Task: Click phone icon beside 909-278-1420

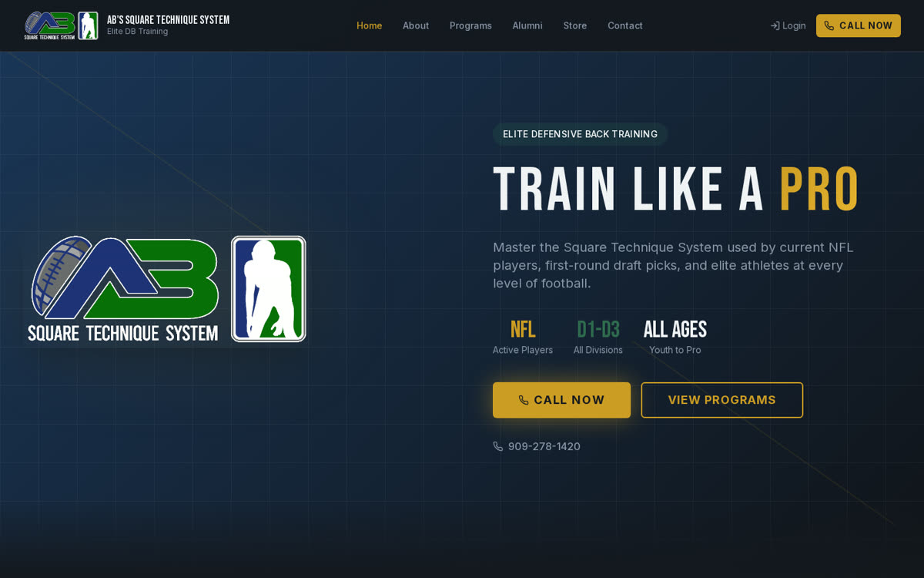Action: (x=498, y=446)
